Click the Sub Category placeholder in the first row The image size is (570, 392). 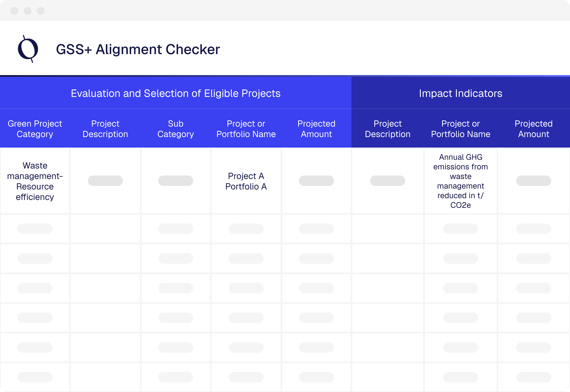pos(176,181)
